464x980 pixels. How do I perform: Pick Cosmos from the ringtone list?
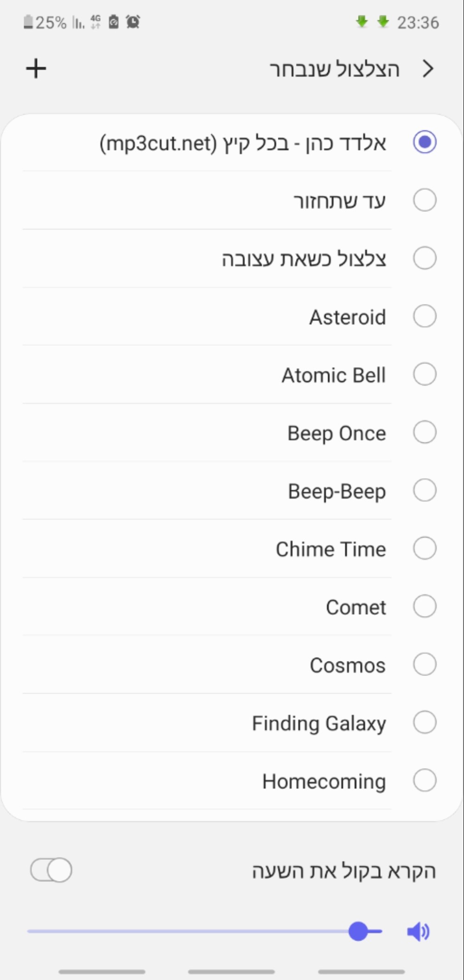click(x=232, y=665)
